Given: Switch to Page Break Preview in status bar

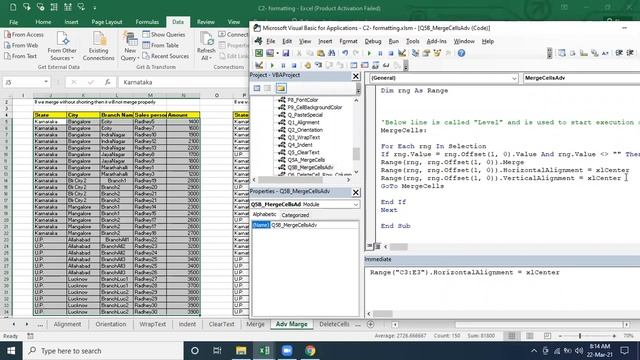Looking at the screenshot, I should [x=547, y=336].
